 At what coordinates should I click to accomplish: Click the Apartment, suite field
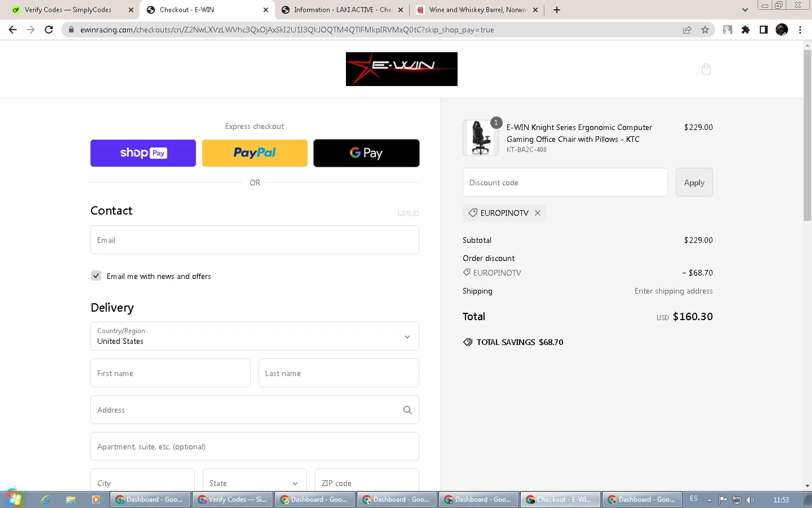click(x=254, y=446)
